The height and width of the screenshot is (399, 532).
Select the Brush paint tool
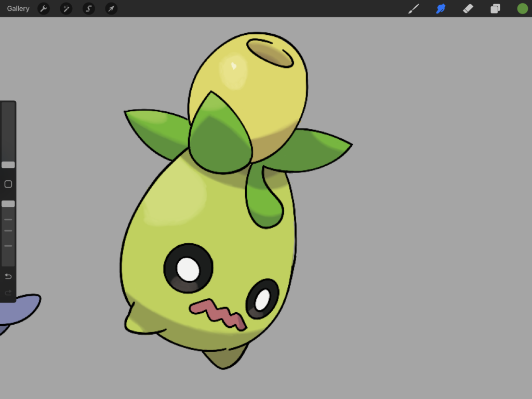click(413, 8)
